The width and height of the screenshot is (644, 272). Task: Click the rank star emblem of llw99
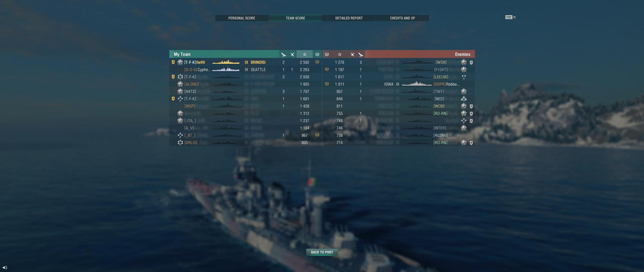point(180,62)
